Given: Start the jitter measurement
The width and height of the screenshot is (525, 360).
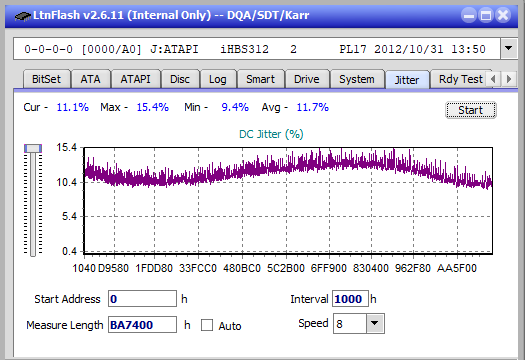Looking at the screenshot, I should [470, 110].
